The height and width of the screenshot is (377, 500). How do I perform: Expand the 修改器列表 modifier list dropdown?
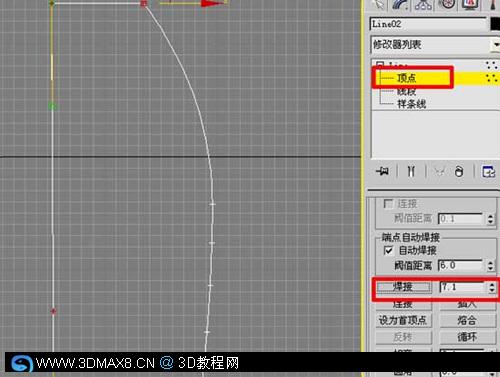[x=495, y=45]
